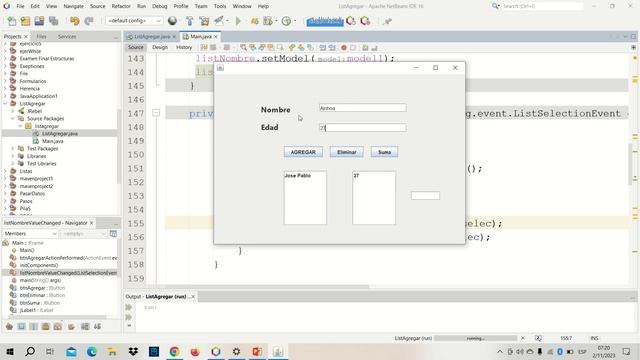Collapse the ListAgregar project node

tap(5, 104)
